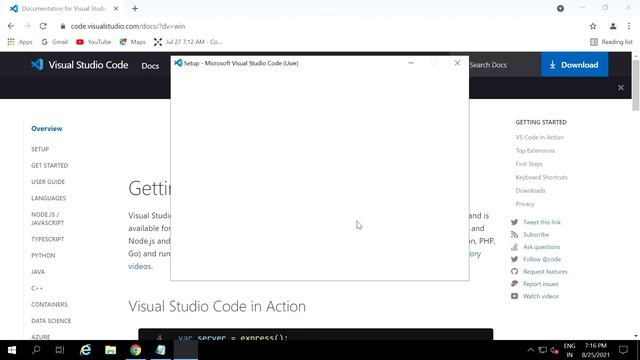
Task: Open the Chrome profile icon
Action: [613, 26]
